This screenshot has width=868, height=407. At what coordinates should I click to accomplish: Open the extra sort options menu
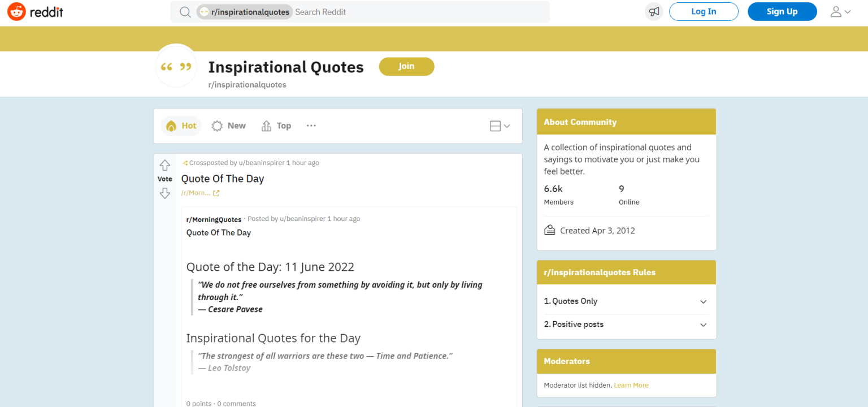click(x=311, y=125)
